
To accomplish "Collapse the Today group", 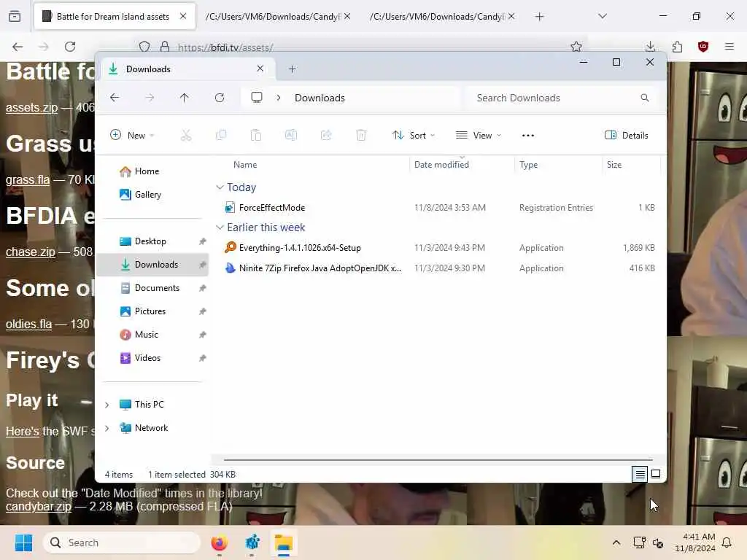I will tap(220, 187).
